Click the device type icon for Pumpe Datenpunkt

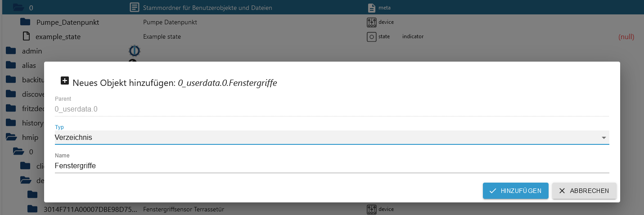click(x=371, y=22)
